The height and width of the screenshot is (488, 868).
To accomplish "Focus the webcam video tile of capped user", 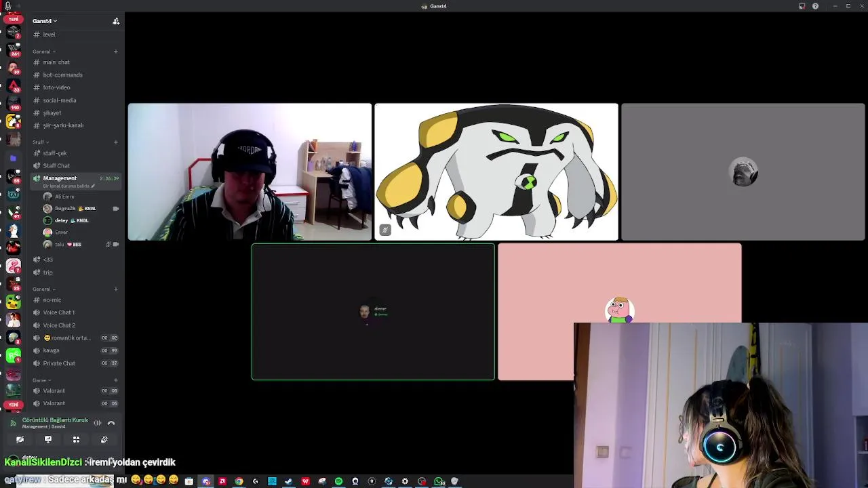I will pos(250,172).
